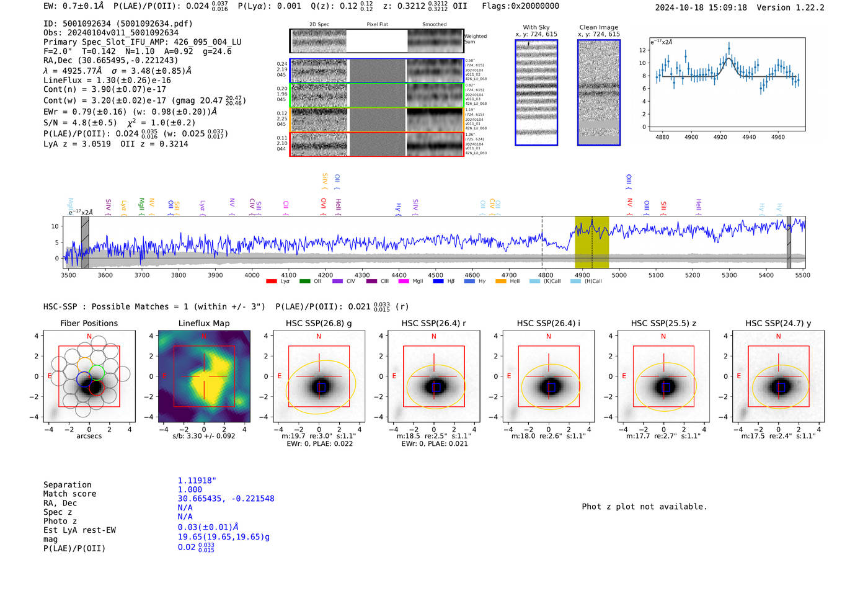Click the hatched gray band near 3550
The height and width of the screenshot is (591, 868).
tap(85, 242)
